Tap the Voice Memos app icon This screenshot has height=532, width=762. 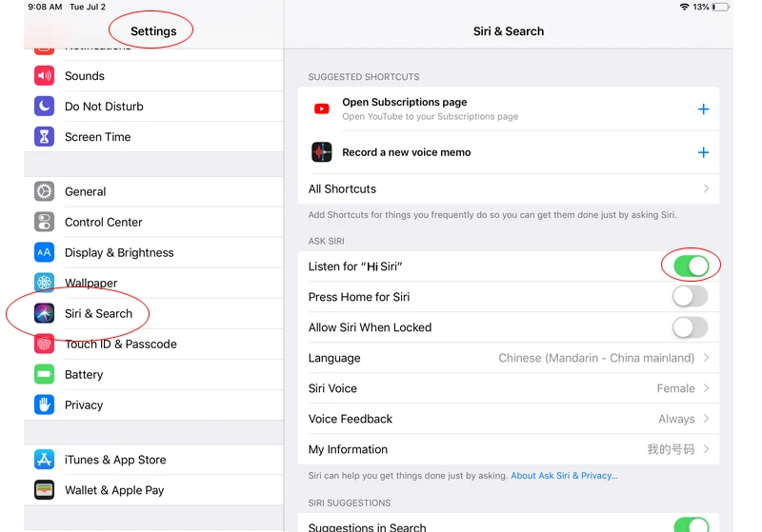(321, 152)
